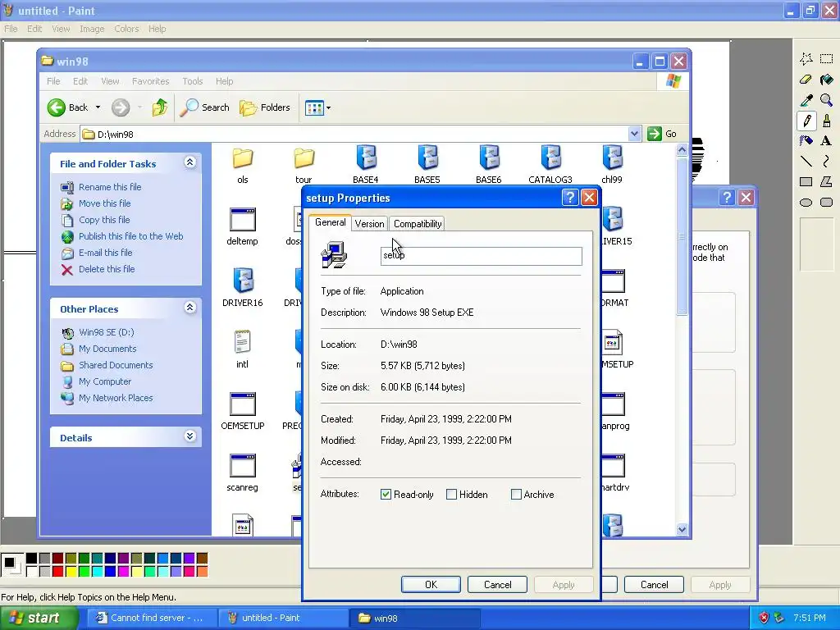This screenshot has width=840, height=630.
Task: Select the Airbrush tool in Paint
Action: coord(806,141)
